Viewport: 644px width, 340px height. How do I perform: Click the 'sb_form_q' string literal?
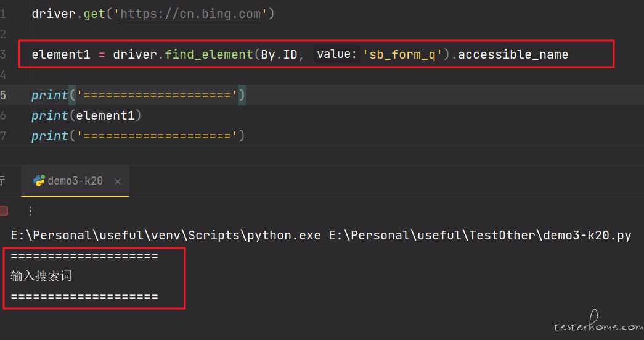coord(402,55)
